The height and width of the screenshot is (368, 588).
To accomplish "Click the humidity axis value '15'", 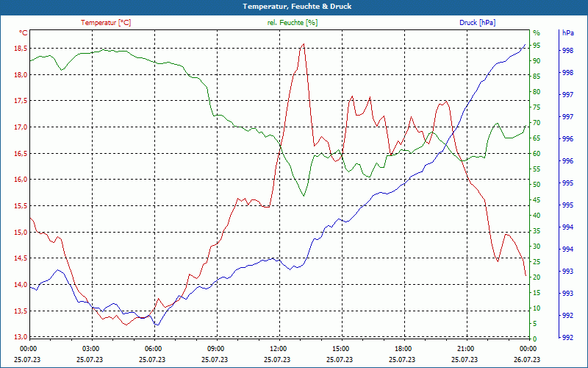I will click(x=537, y=293).
